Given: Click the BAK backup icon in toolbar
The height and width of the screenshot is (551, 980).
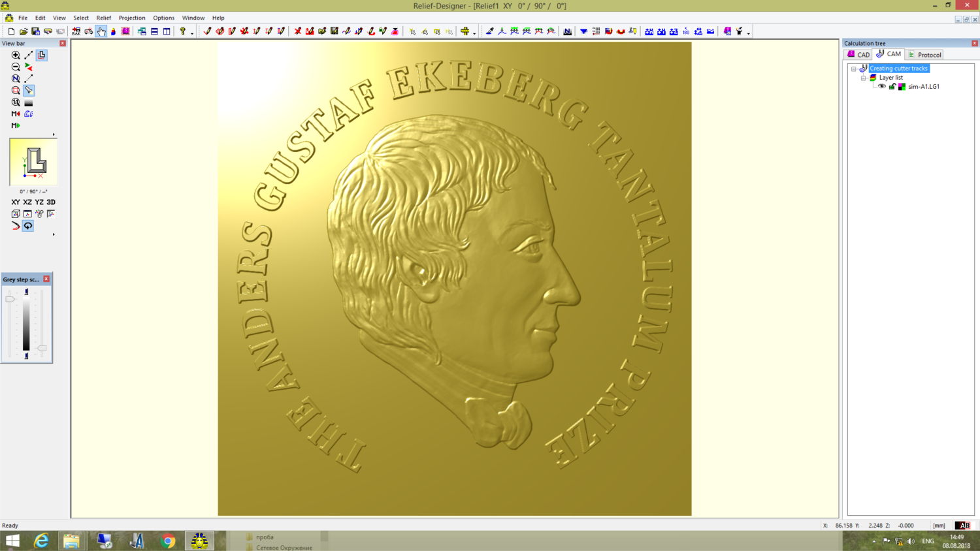Looking at the screenshot, I should click(x=76, y=31).
